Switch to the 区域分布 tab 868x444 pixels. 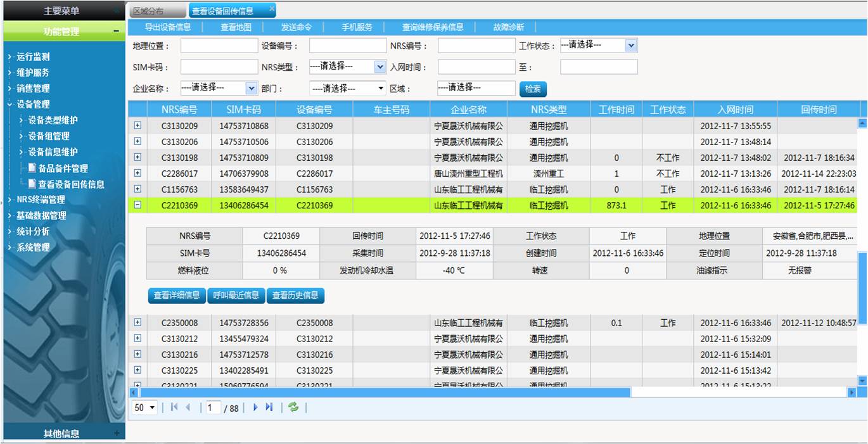tap(148, 11)
